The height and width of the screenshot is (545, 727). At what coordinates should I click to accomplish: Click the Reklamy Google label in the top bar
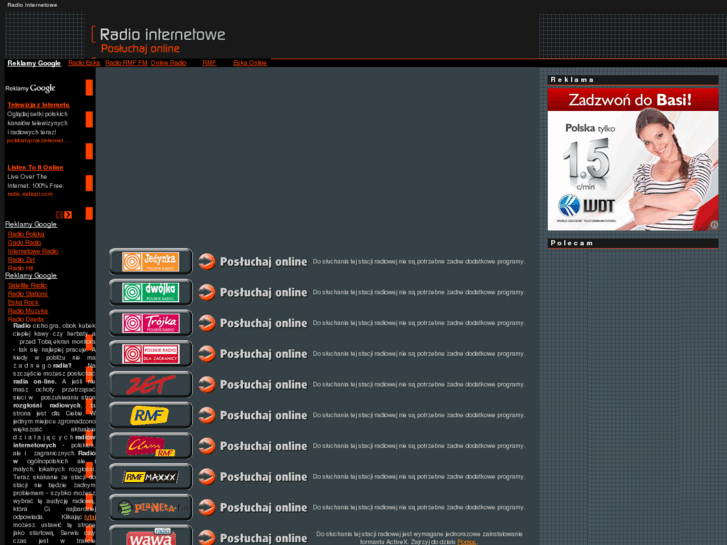pos(34,64)
